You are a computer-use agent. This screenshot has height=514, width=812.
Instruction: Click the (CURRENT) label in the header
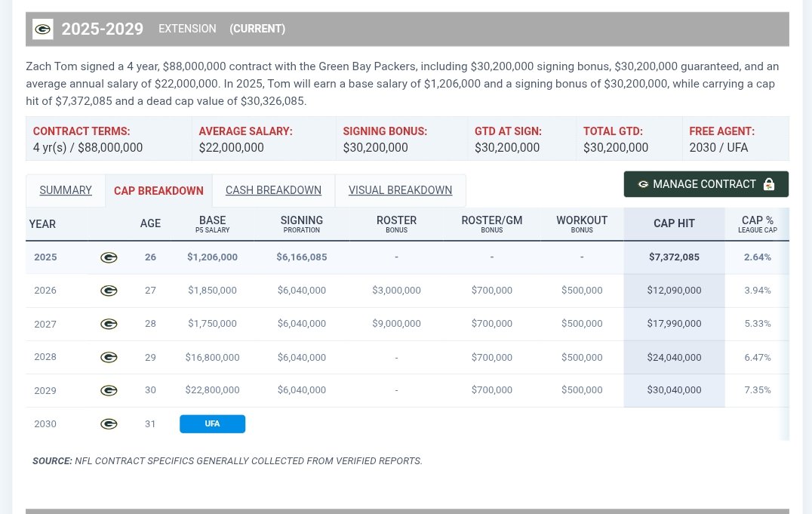pyautogui.click(x=257, y=29)
